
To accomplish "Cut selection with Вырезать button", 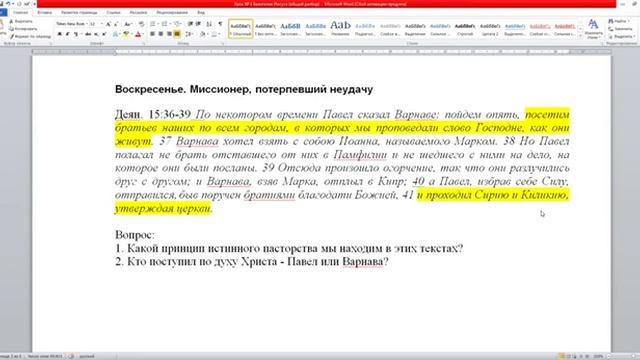I will [x=21, y=21].
